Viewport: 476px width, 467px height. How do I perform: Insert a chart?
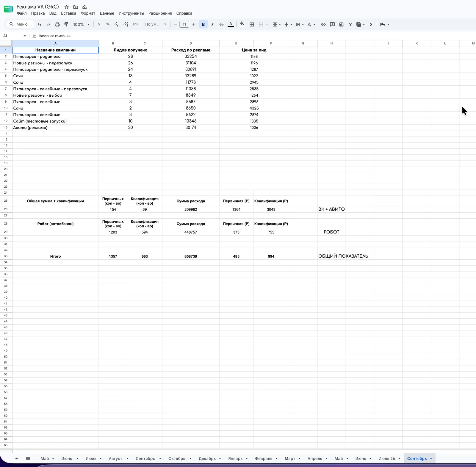pyautogui.click(x=341, y=24)
